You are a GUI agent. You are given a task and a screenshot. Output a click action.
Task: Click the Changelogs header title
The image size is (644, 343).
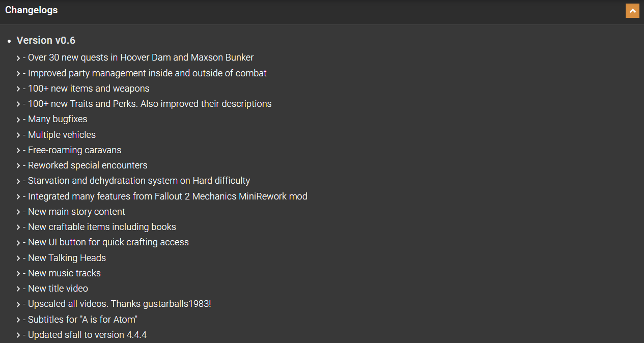pos(32,10)
